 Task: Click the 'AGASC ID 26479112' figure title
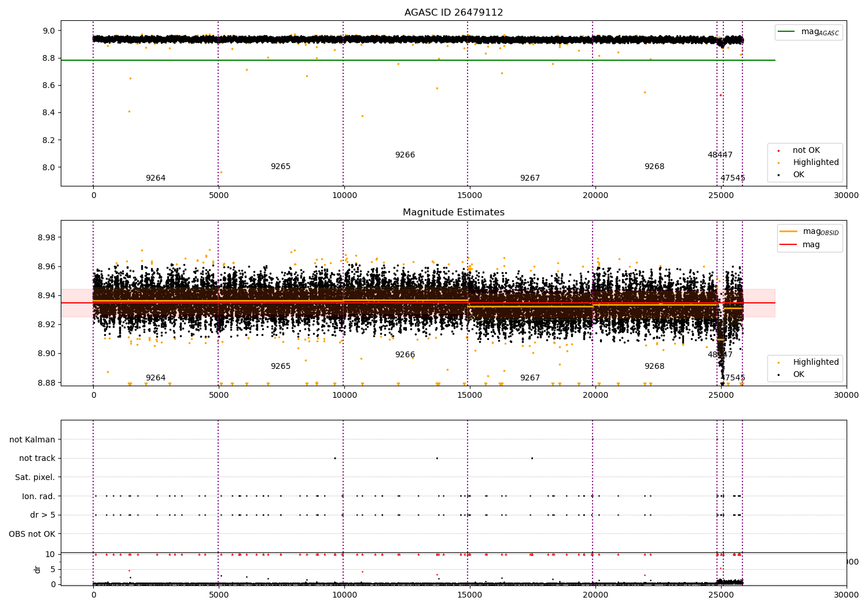coord(454,13)
